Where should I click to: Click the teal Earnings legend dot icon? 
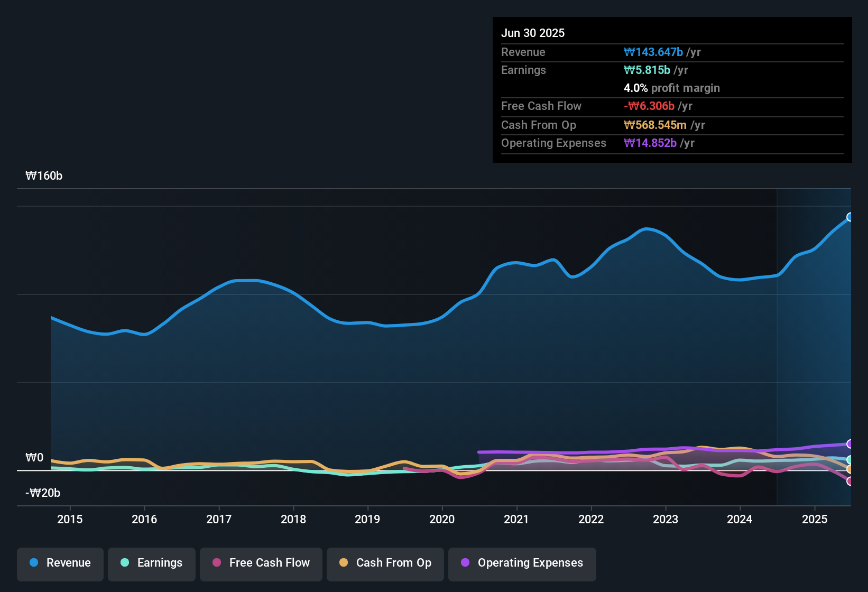click(x=125, y=563)
